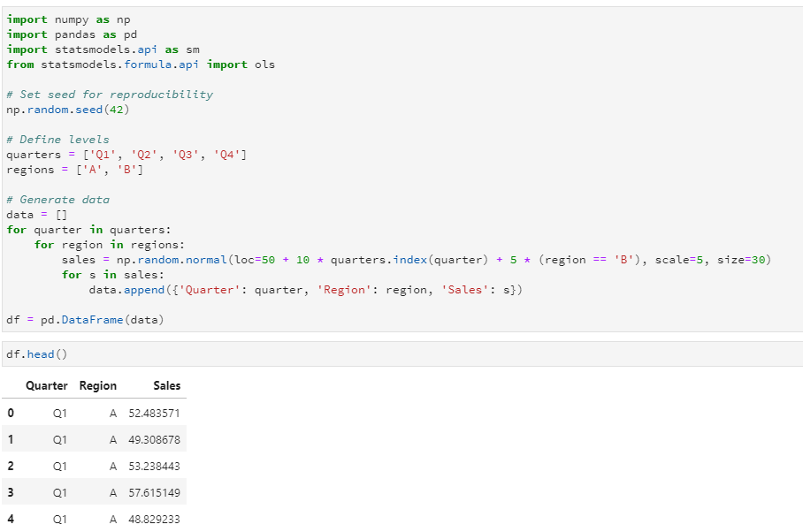Click the Sales value 48.829233
The height and width of the screenshot is (532, 803).
[x=154, y=519]
